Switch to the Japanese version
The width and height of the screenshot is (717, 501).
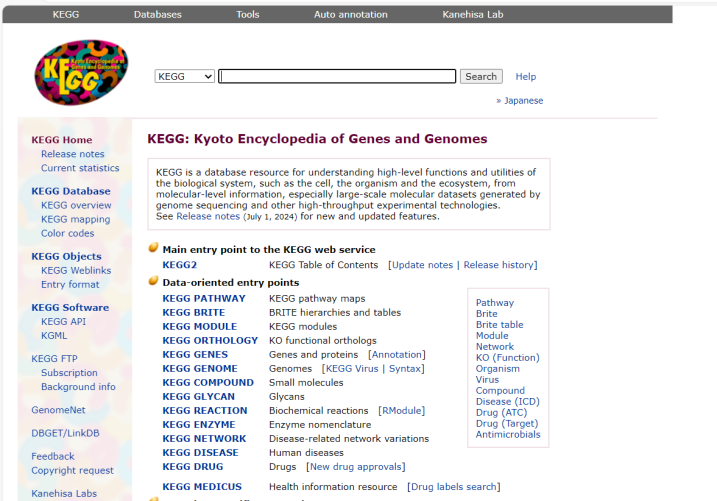click(523, 101)
